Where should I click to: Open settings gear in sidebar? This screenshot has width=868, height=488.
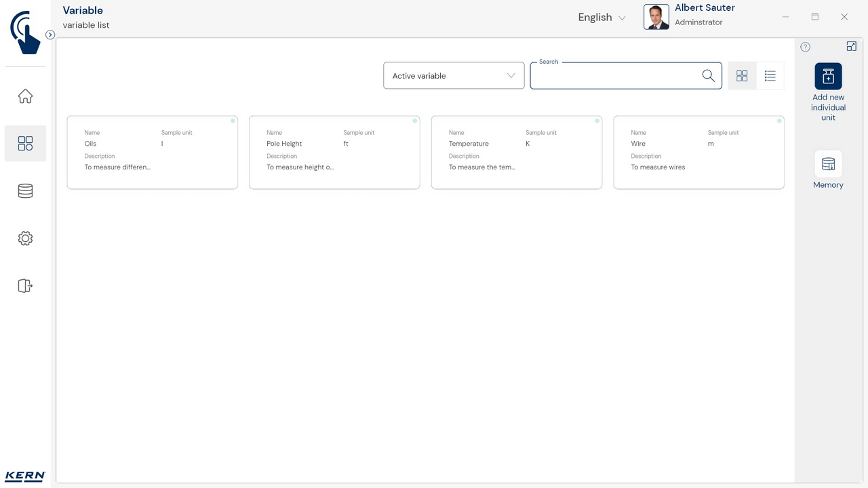point(25,239)
